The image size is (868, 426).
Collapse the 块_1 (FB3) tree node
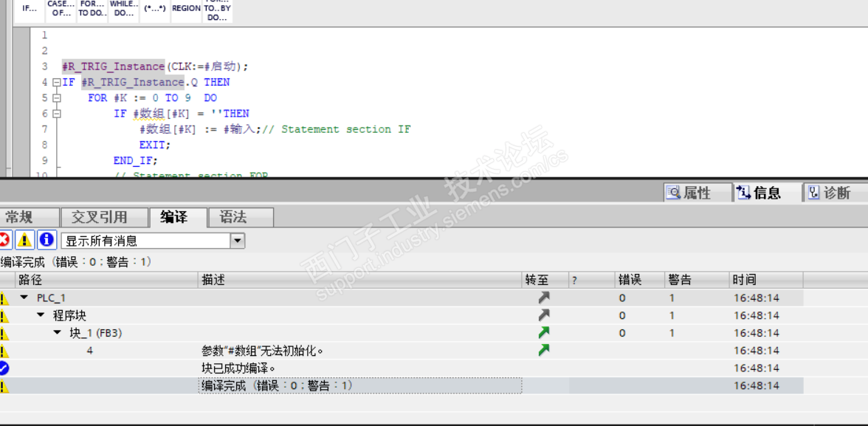pyautogui.click(x=58, y=333)
